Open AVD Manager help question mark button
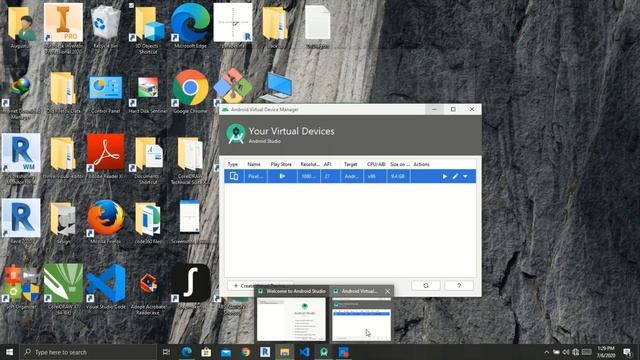 (x=458, y=285)
